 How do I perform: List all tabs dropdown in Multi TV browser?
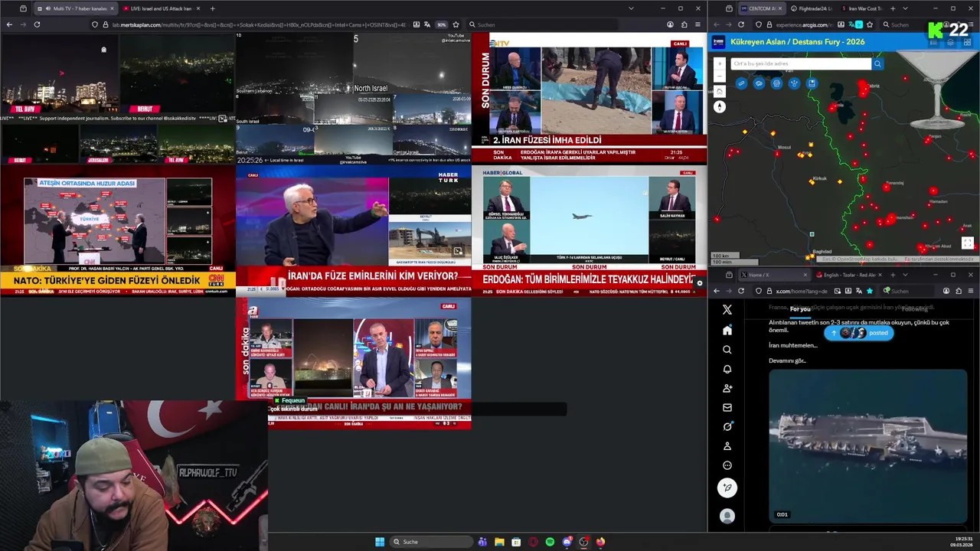click(x=631, y=8)
